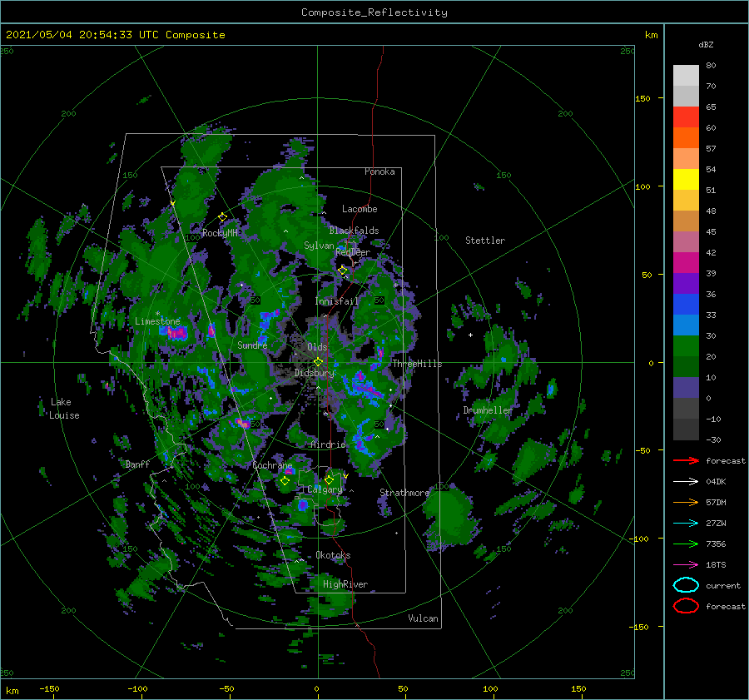Click the Didsbury label
Viewport: 749px width, 700px height.
tap(315, 373)
